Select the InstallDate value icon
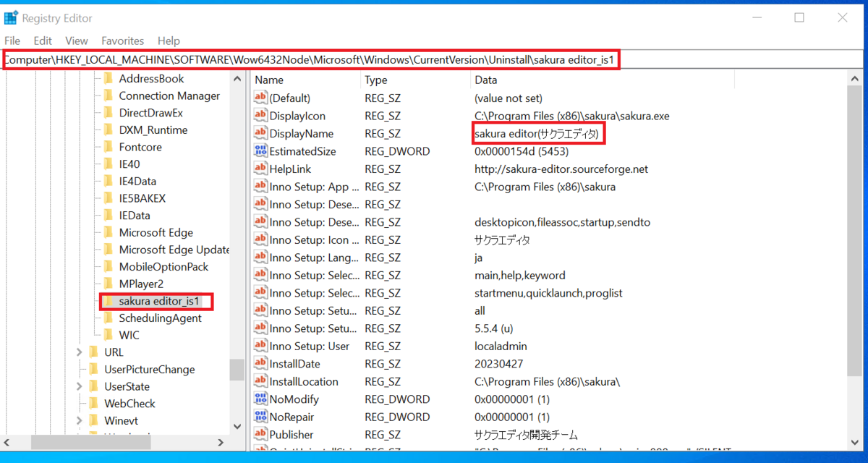The width and height of the screenshot is (868, 463). click(x=261, y=364)
